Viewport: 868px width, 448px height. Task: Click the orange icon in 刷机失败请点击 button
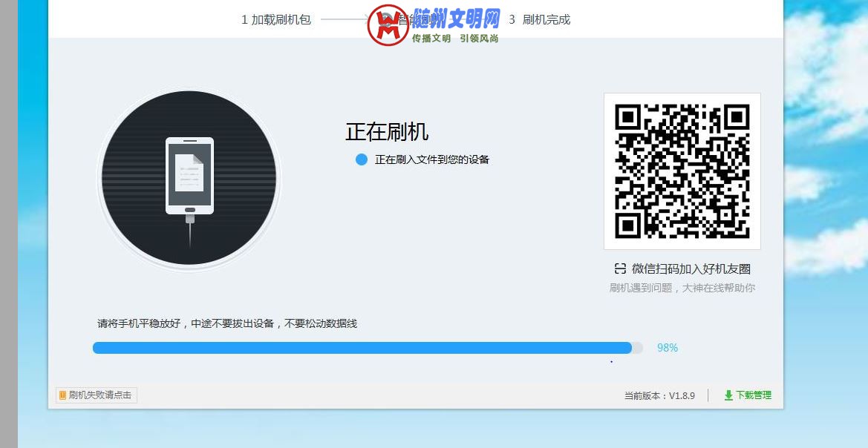pyautogui.click(x=62, y=395)
